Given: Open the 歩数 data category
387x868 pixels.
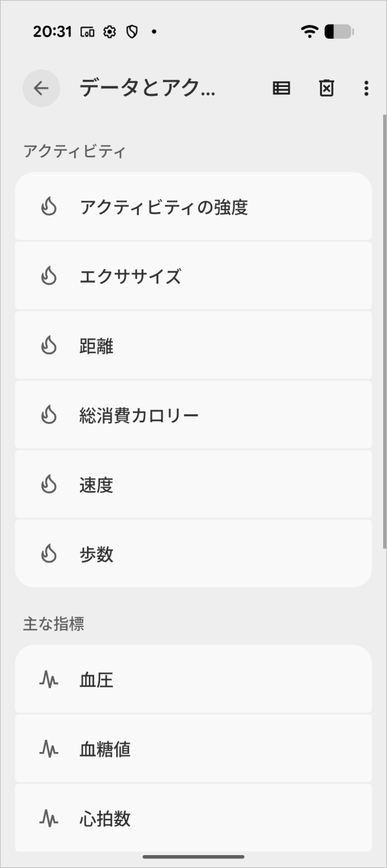Looking at the screenshot, I should pyautogui.click(x=193, y=554).
